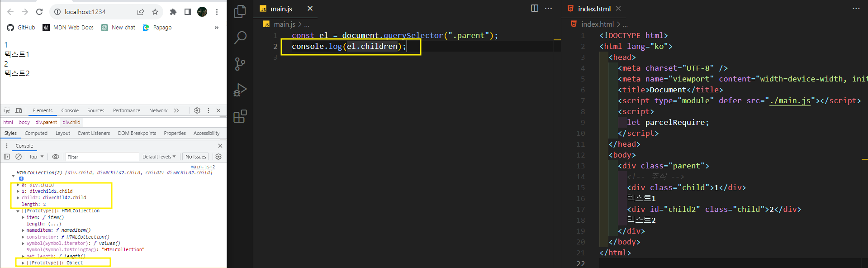
Task: Switch to the Network tab in DevTools
Action: [158, 110]
